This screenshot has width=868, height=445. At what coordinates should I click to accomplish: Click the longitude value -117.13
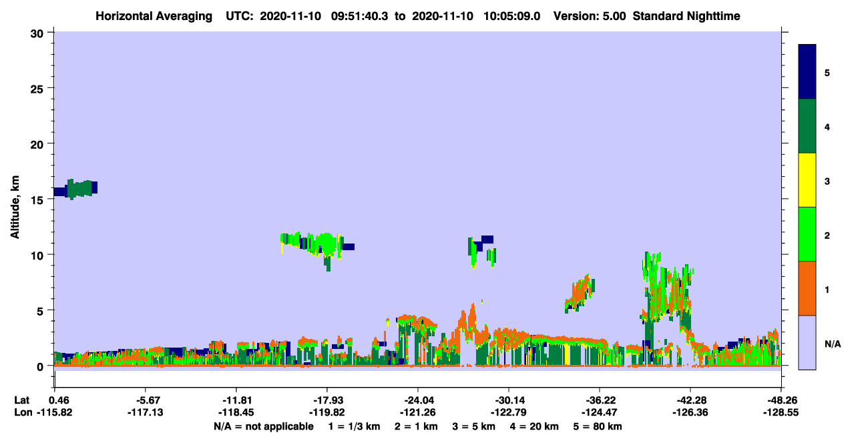click(x=146, y=412)
